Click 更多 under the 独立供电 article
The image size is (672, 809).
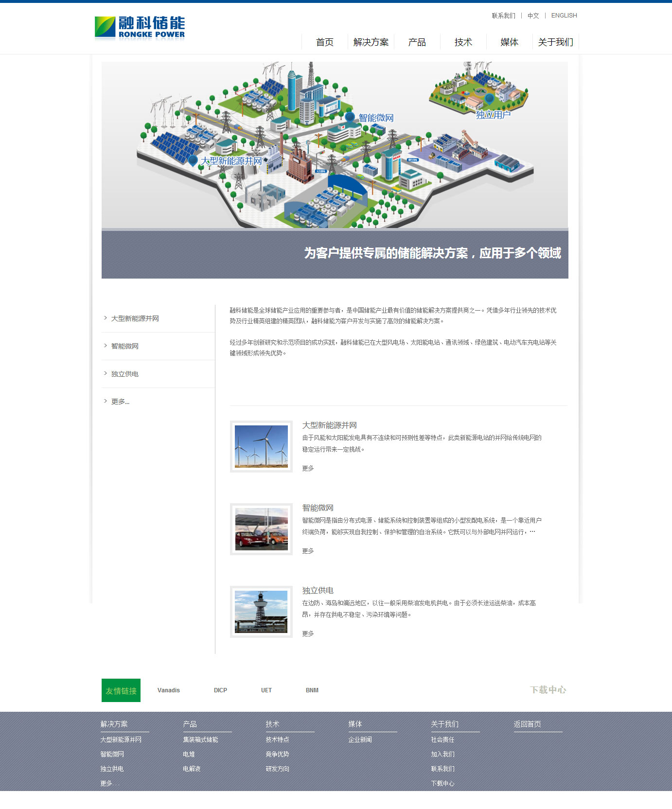[x=308, y=633]
